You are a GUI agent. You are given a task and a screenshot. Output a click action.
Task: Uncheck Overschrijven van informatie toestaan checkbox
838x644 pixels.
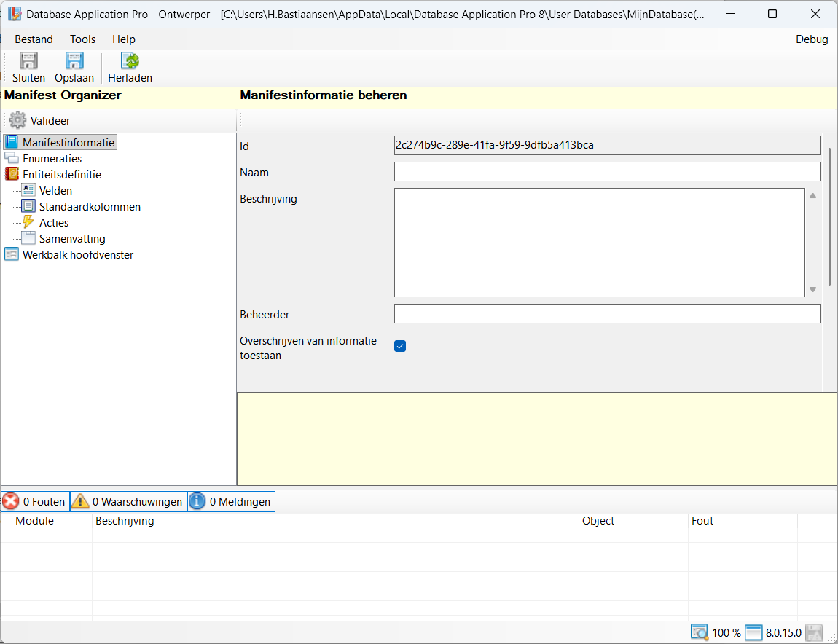tap(400, 346)
